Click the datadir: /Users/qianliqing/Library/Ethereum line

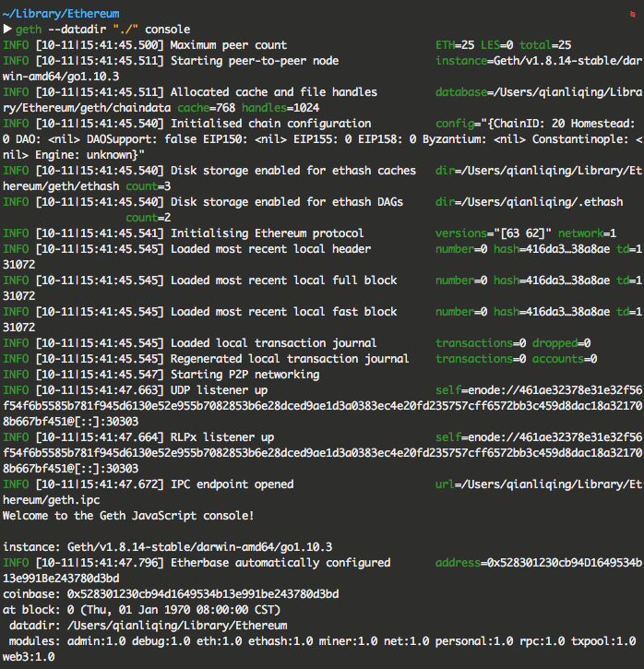(148, 626)
